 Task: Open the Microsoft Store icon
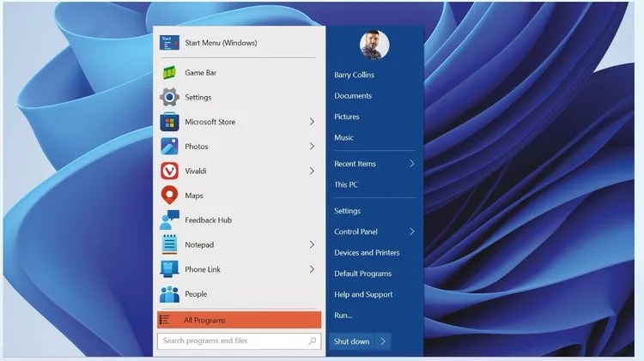(169, 122)
